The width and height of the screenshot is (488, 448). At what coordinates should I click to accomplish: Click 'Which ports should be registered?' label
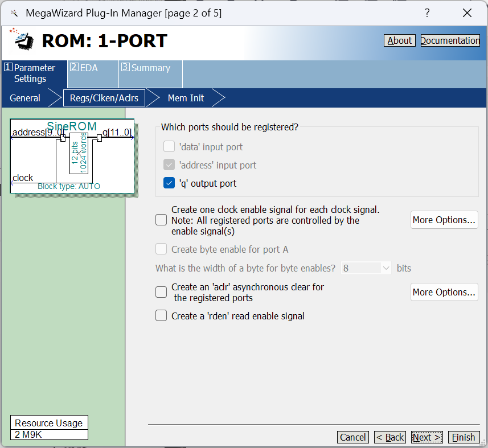click(229, 127)
